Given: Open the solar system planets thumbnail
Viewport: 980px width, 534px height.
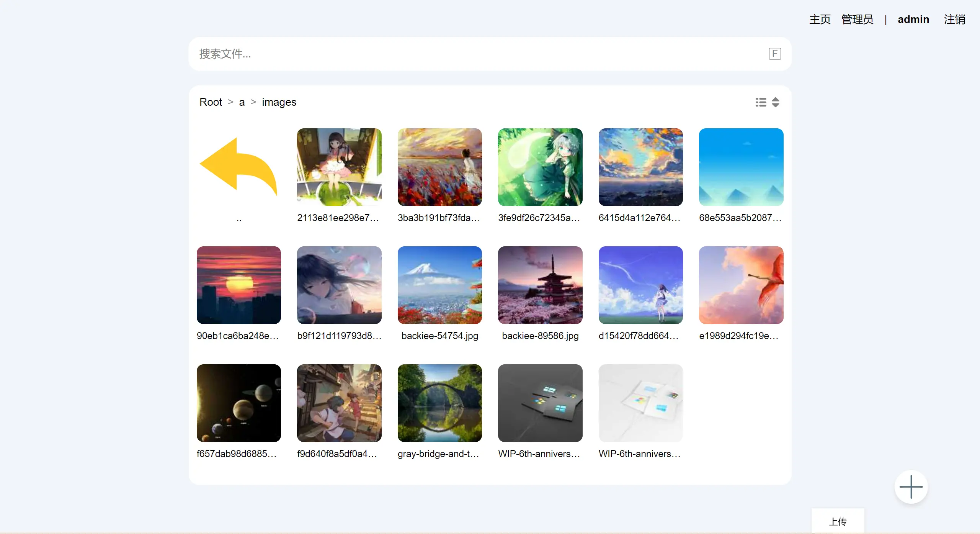Looking at the screenshot, I should (238, 403).
